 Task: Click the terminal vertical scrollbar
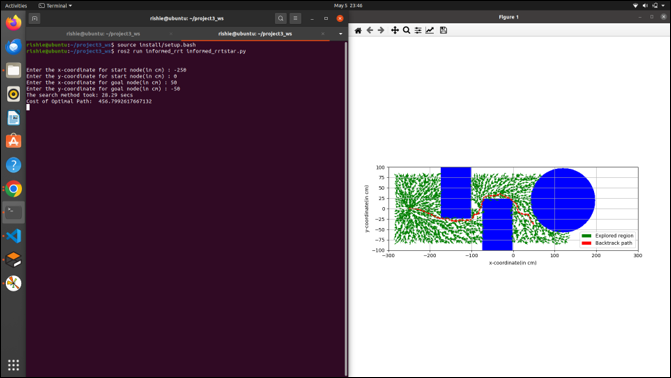pyautogui.click(x=346, y=209)
